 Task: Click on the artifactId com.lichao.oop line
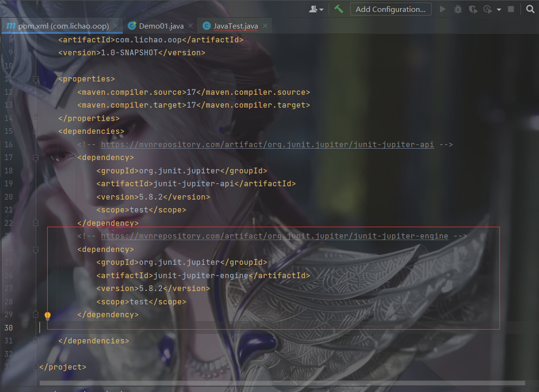pyautogui.click(x=150, y=40)
